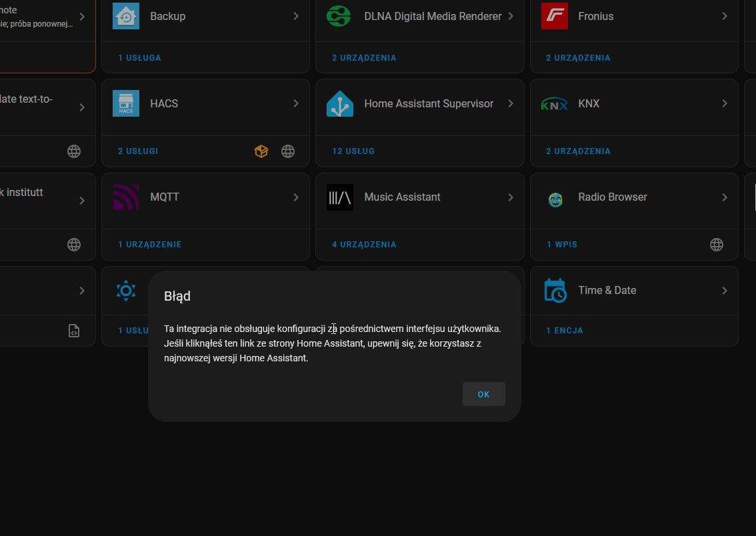Open the 12 USŁUG link for Supervisor
Screen dimensions: 756x536
(353, 151)
